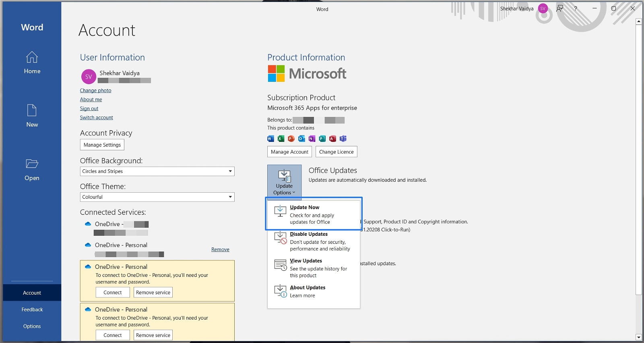The height and width of the screenshot is (343, 644).
Task: Click the vertical scrollbar thumb
Action: click(x=639, y=160)
